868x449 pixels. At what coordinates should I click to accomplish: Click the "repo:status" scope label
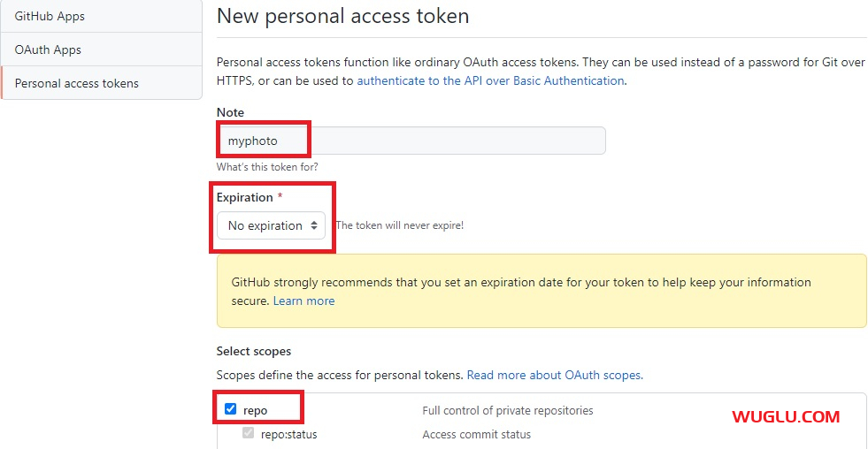(x=288, y=435)
